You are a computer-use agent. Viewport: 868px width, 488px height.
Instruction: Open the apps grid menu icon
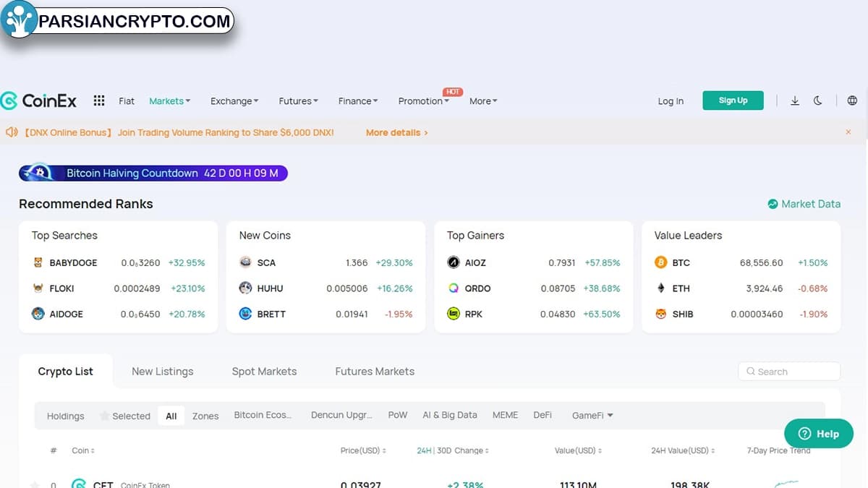tap(99, 101)
